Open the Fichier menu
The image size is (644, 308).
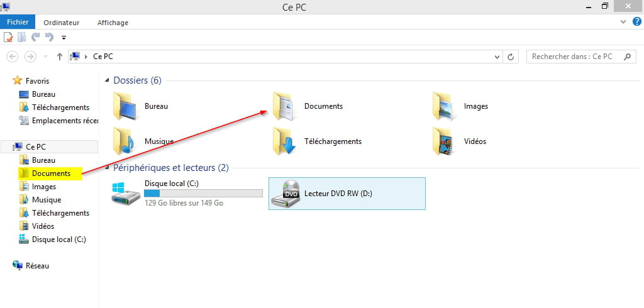click(x=18, y=23)
